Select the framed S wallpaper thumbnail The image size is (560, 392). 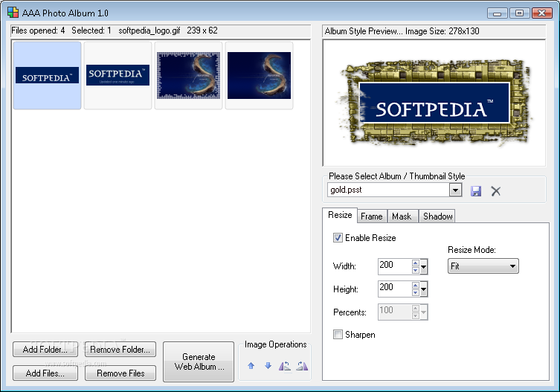click(x=188, y=75)
